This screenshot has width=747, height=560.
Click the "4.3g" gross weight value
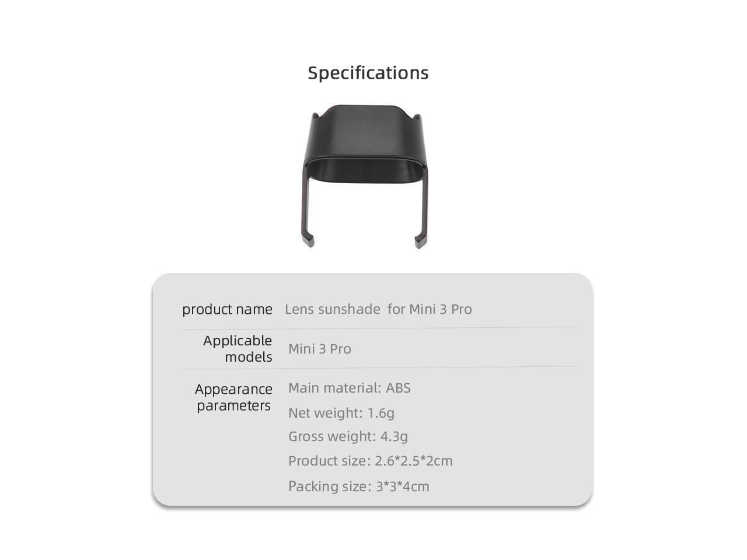click(x=394, y=436)
